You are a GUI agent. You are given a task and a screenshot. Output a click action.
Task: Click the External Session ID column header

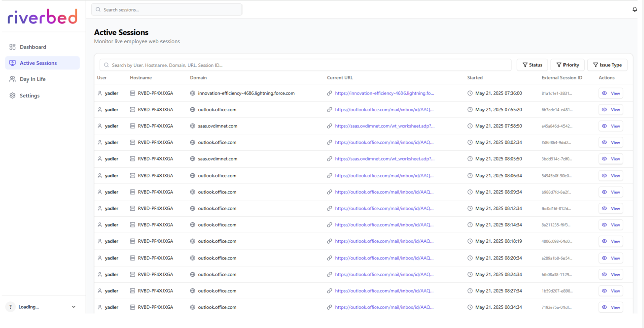[562, 78]
